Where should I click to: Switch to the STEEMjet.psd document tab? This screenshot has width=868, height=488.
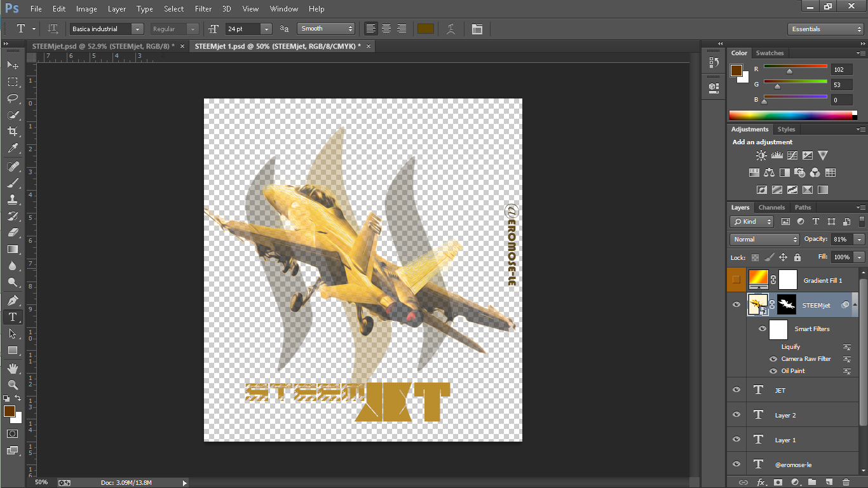103,46
